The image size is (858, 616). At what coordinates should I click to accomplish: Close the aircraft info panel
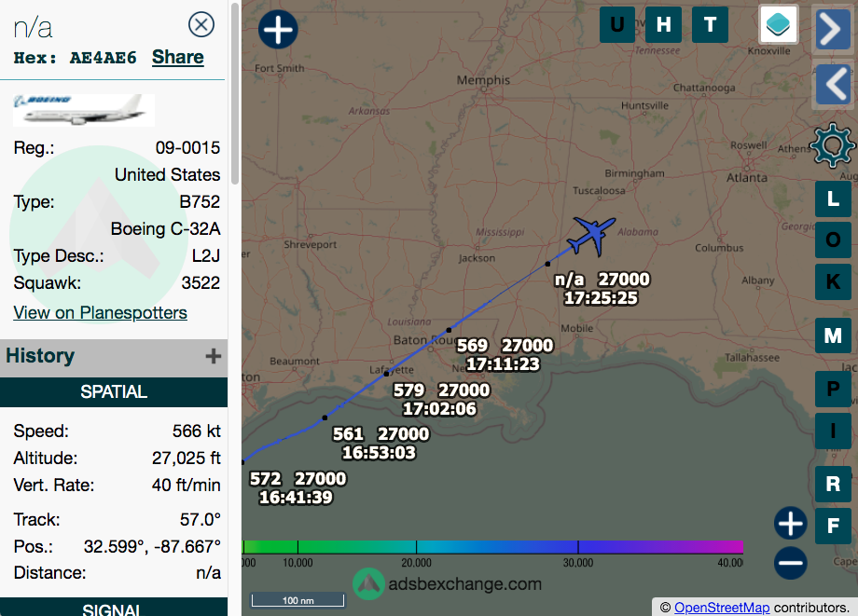[x=201, y=24]
